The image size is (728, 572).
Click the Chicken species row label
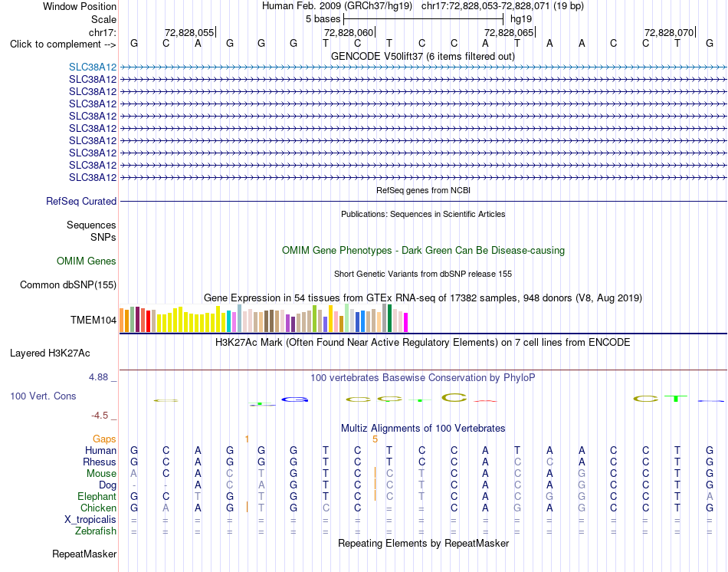point(98,508)
